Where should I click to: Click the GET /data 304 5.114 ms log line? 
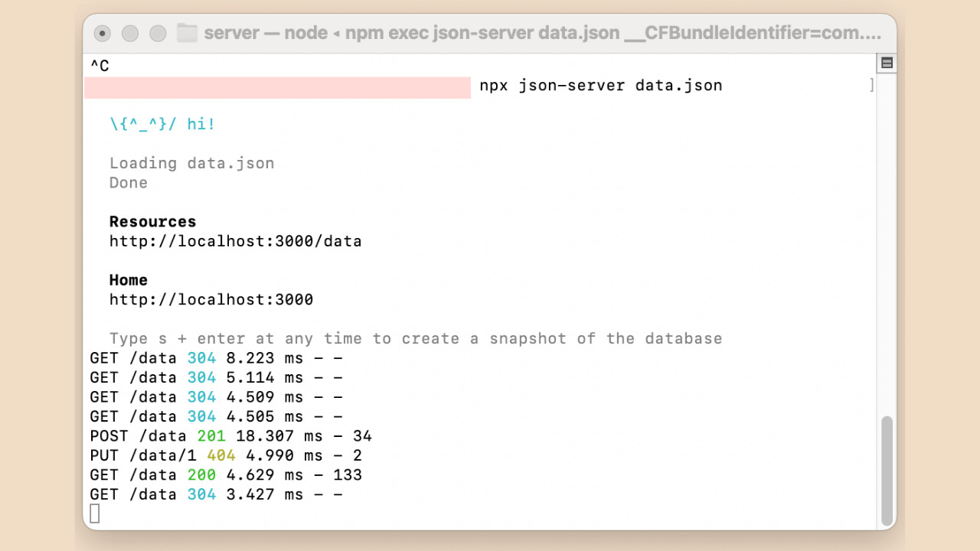(x=216, y=378)
